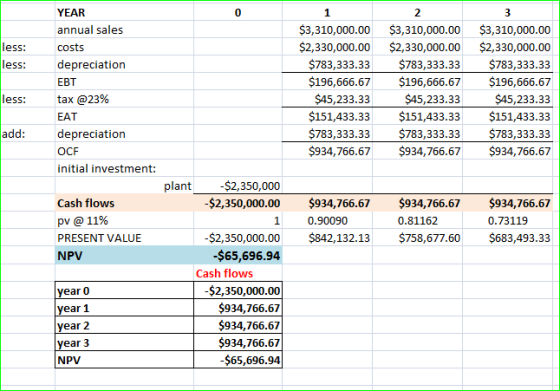Select OCF value for year 2
Viewport: 560px width, 391px height.
coord(417,151)
